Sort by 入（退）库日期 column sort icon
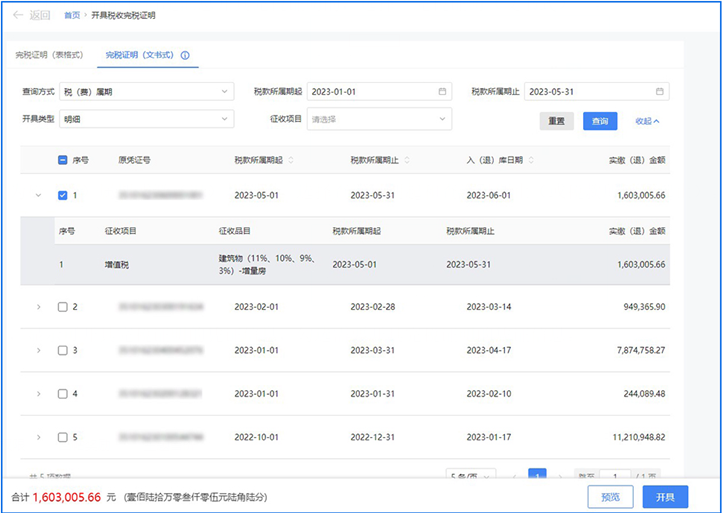 pos(530,160)
